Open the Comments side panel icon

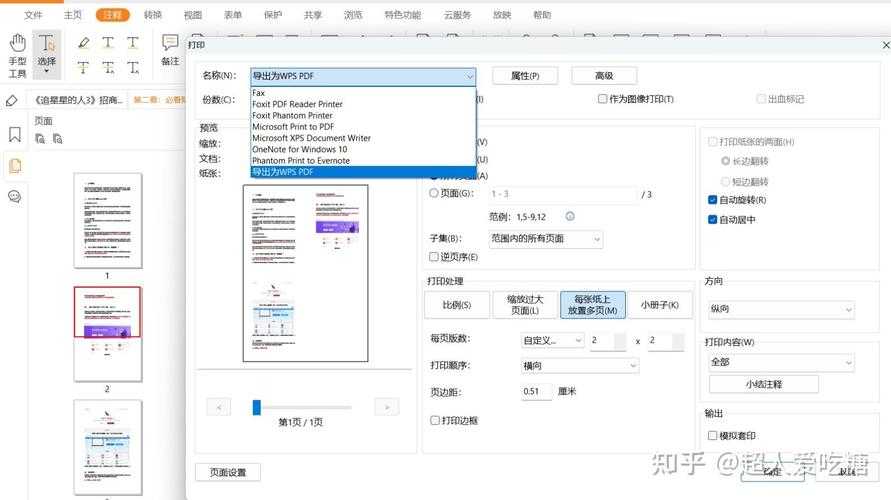[x=15, y=197]
